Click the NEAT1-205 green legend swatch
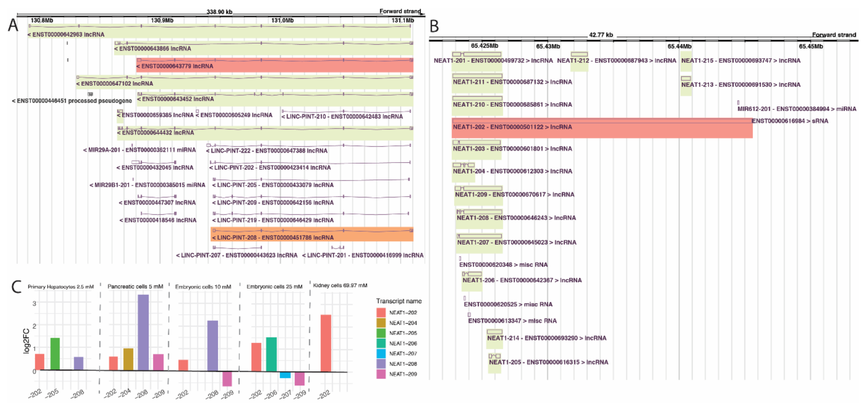 click(x=381, y=333)
